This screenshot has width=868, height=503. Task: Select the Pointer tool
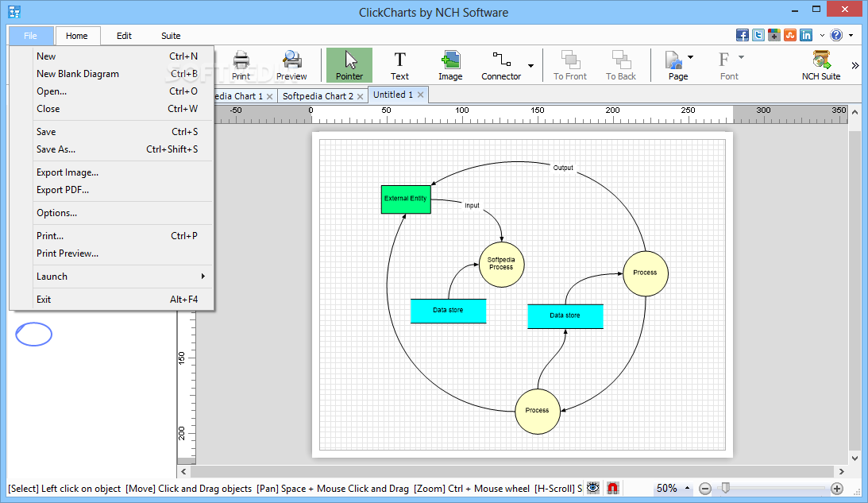349,65
